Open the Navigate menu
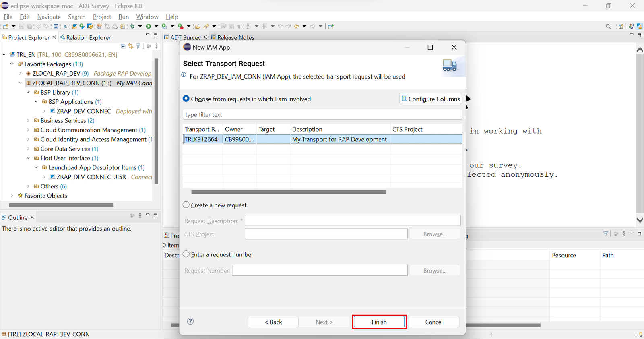Screen dimensions: 644x339 tap(49, 17)
